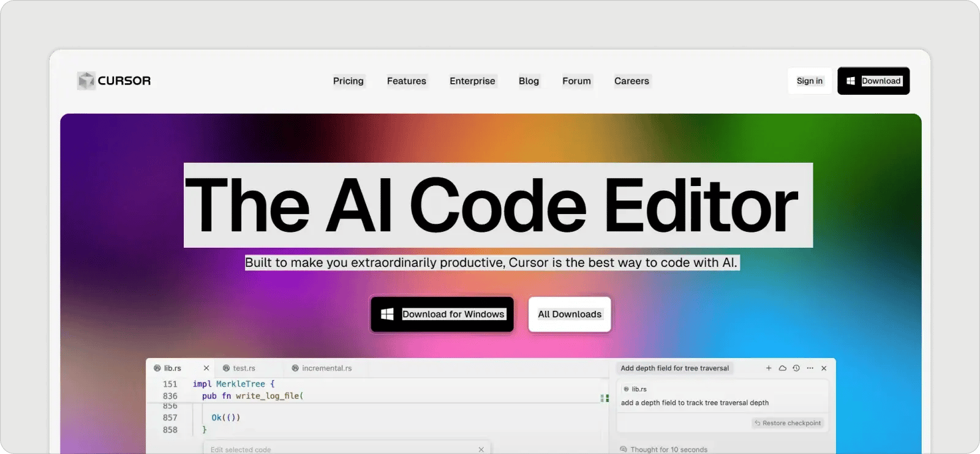The image size is (980, 454).
Task: Open the Pricing page
Action: [349, 81]
